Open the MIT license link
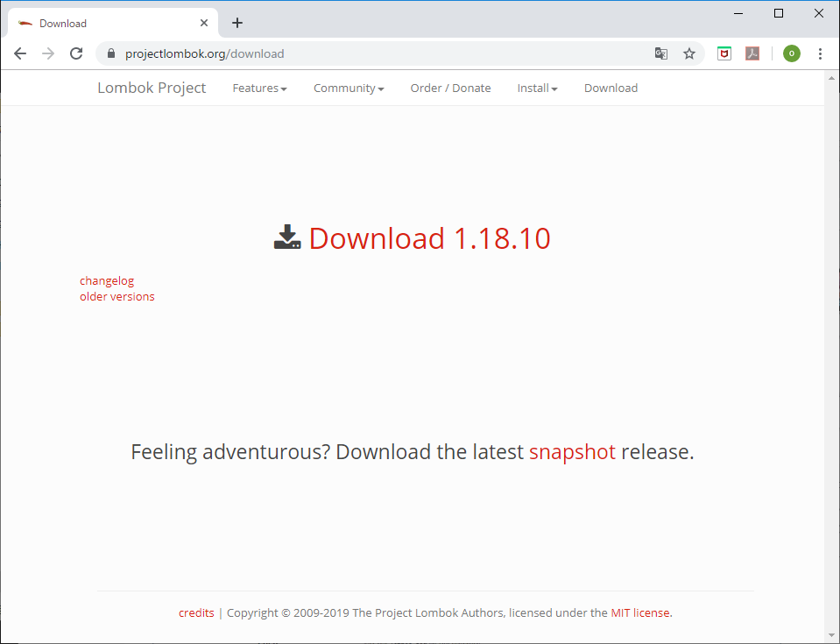Viewport: 840px width, 644px height. (640, 613)
